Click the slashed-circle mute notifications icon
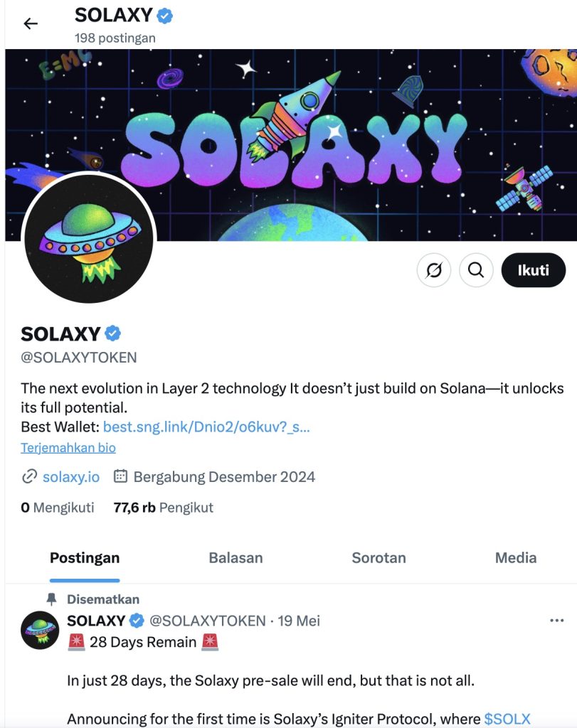577x728 pixels. point(434,270)
